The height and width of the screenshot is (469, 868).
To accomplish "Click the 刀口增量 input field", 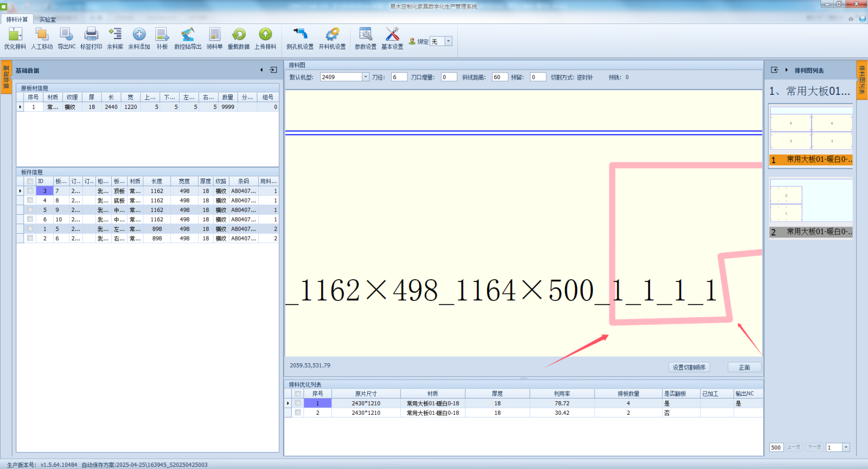I will click(449, 77).
